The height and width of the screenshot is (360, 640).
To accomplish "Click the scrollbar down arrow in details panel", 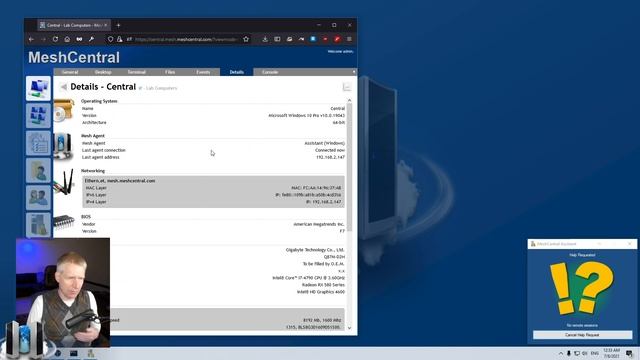I will (x=349, y=328).
